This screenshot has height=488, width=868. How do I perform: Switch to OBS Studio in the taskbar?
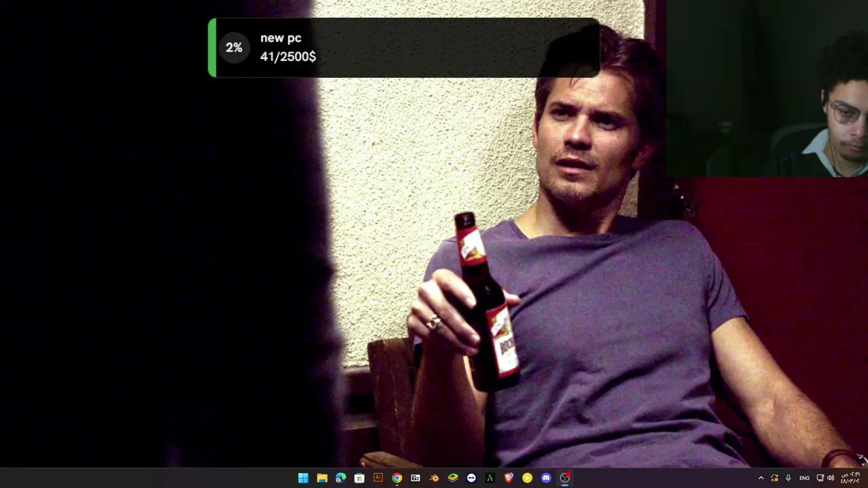(565, 478)
